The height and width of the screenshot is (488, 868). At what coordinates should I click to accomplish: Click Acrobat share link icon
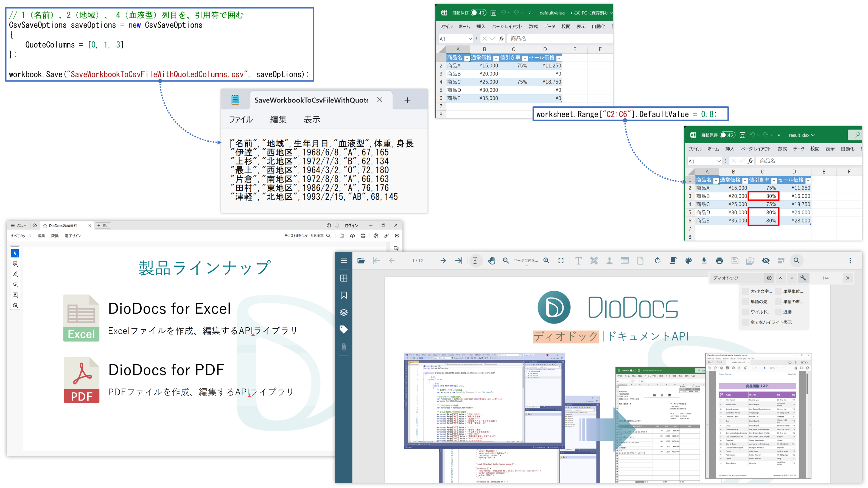[x=387, y=236]
